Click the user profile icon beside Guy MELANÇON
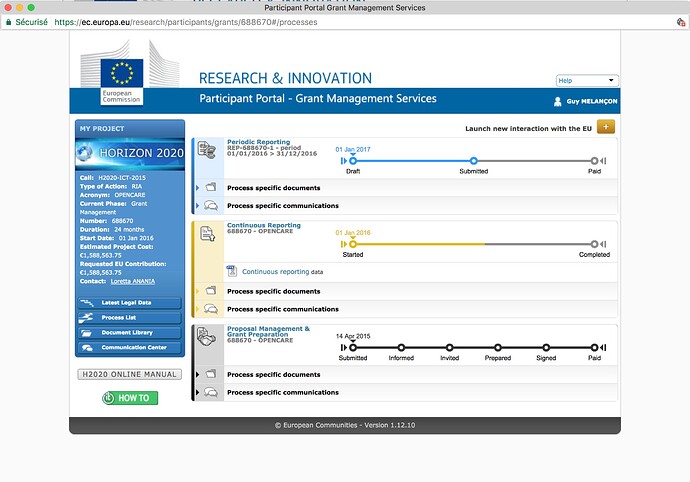 558,102
